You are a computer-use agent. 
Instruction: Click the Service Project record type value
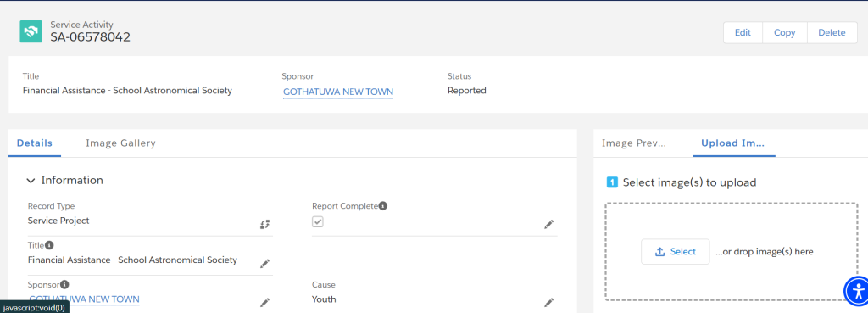click(58, 221)
